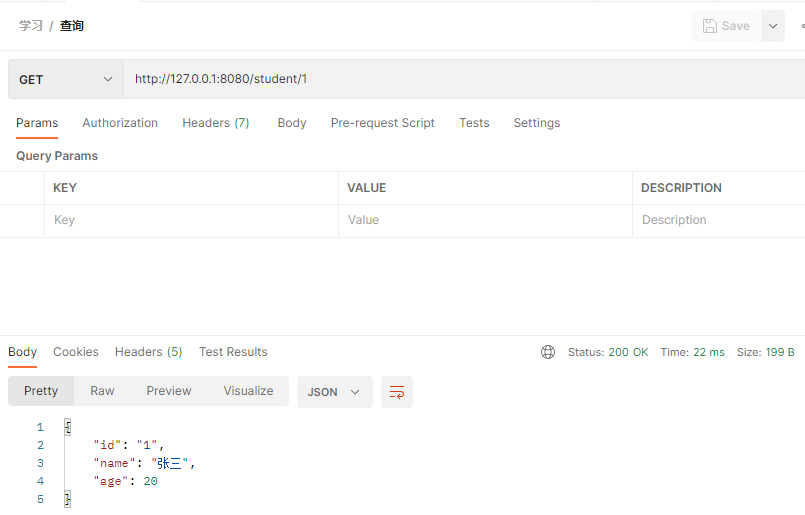Open the JSON format dropdown

coord(335,392)
